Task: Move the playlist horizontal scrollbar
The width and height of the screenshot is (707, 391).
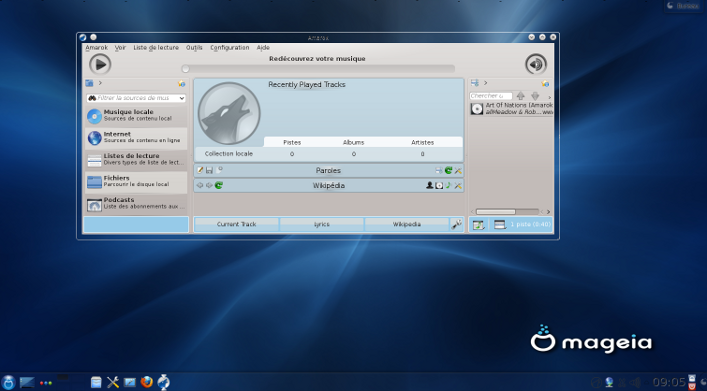Action: (x=496, y=212)
